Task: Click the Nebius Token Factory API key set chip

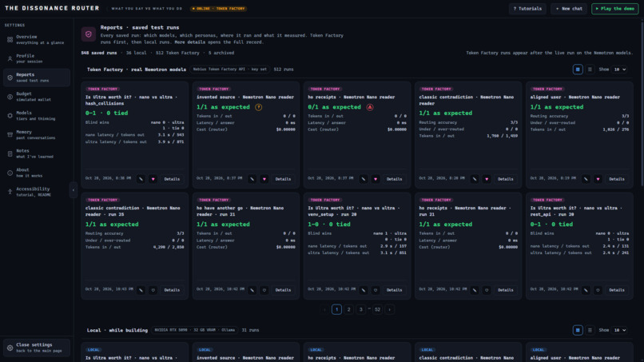Action: pyautogui.click(x=229, y=70)
